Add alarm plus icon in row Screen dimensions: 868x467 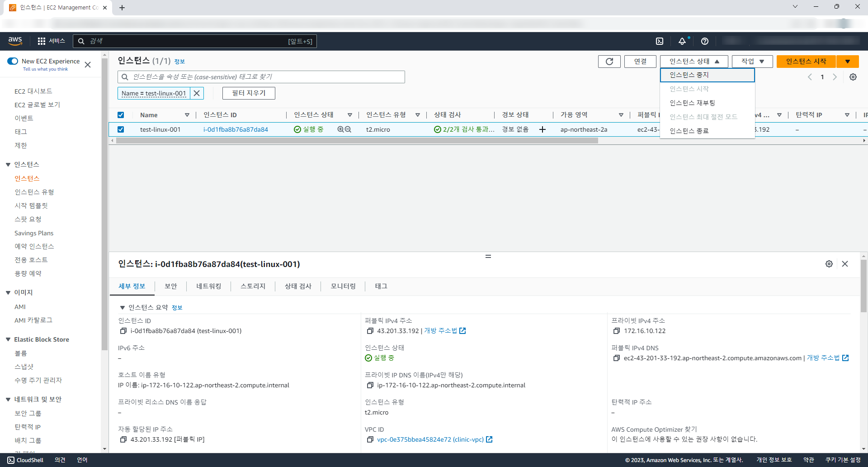[x=542, y=129]
